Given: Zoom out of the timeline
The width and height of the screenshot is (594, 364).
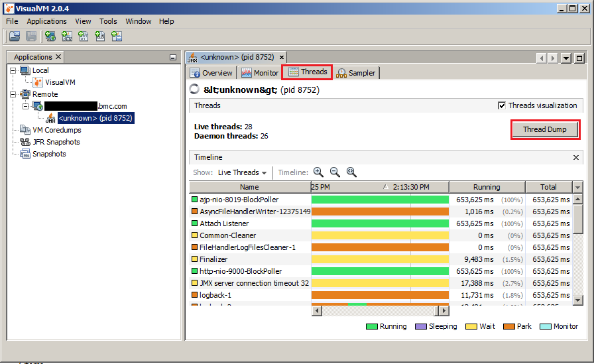Looking at the screenshot, I should (x=335, y=172).
